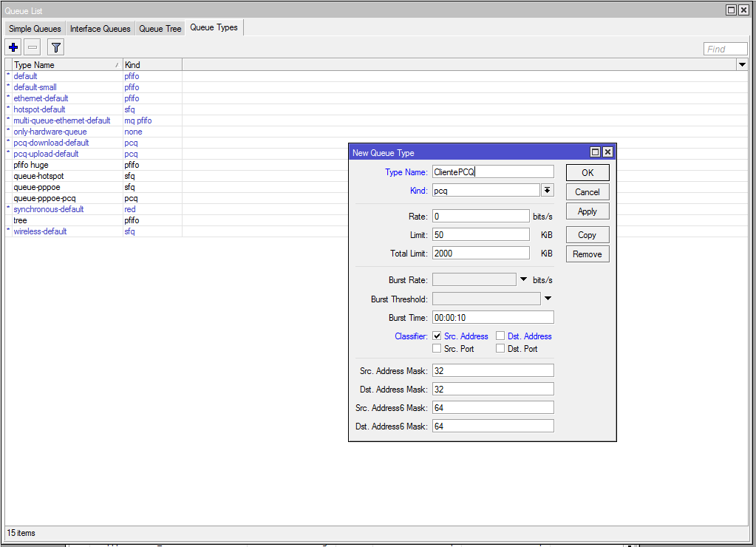Disable the Src. Address classifier checkbox
Image resolution: width=756 pixels, height=547 pixels.
coord(437,336)
